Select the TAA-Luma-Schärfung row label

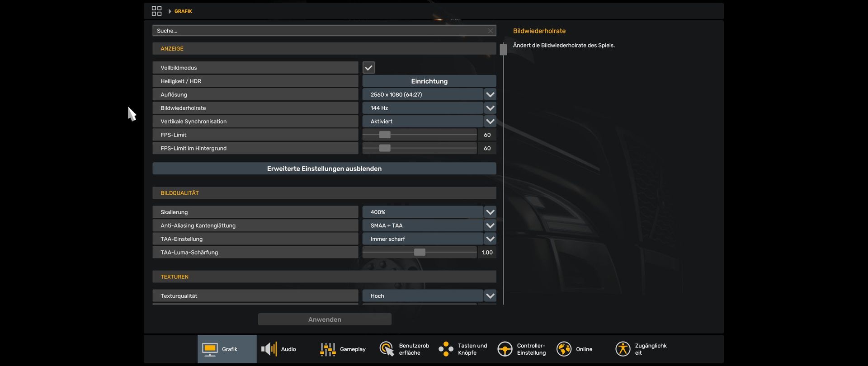tap(255, 252)
